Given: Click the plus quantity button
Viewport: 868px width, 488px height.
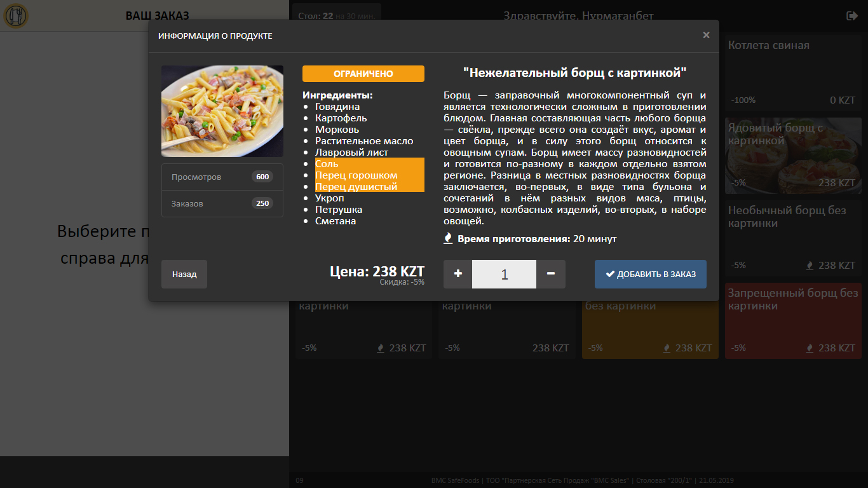Looking at the screenshot, I should point(458,274).
